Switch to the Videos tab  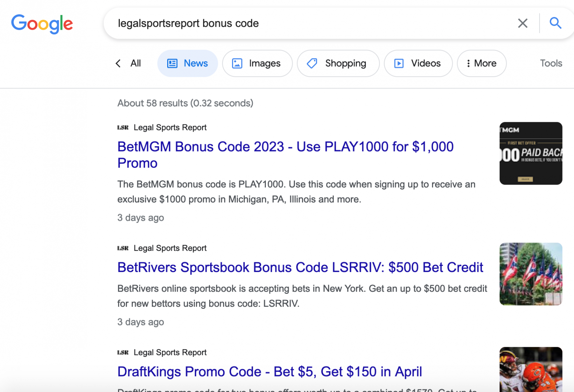[418, 63]
